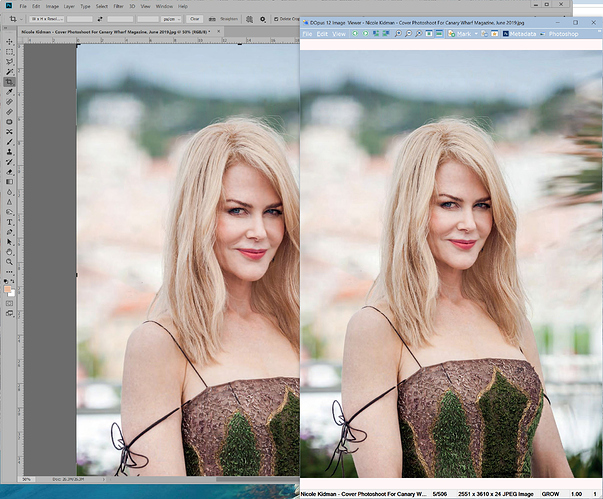Open Photoshop Window menu

[x=164, y=6]
